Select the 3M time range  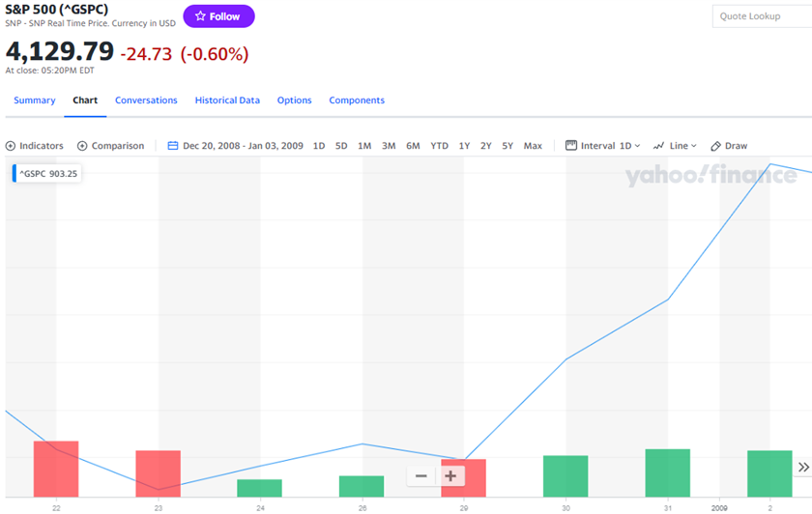[x=389, y=146]
